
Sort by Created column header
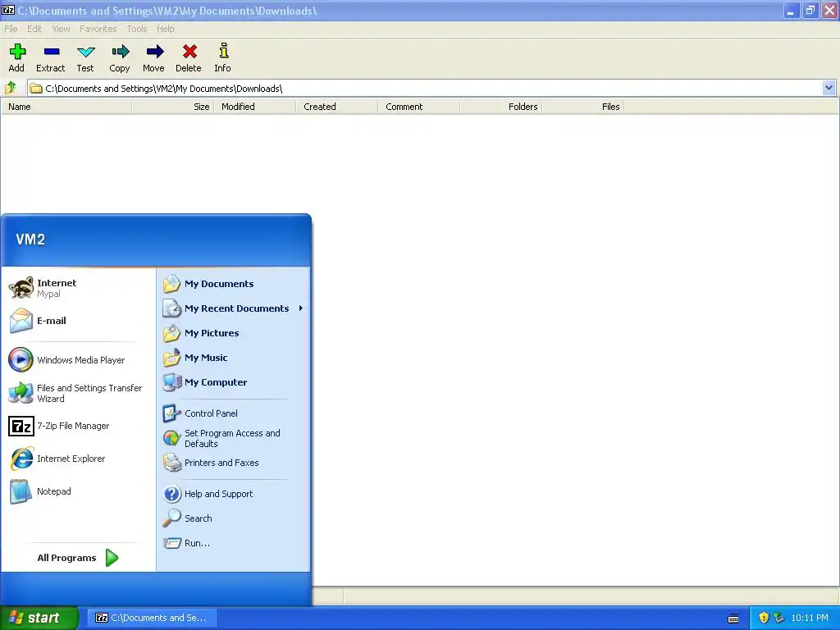336,107
